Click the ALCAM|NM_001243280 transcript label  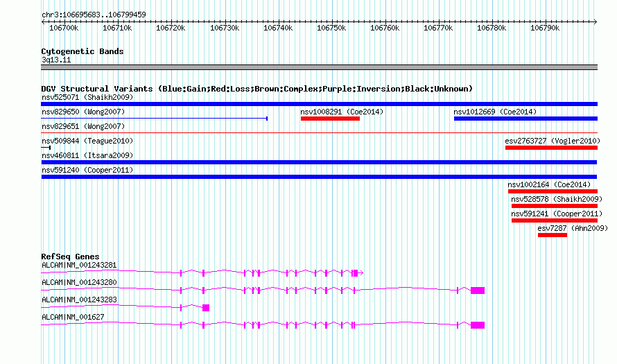[79, 283]
